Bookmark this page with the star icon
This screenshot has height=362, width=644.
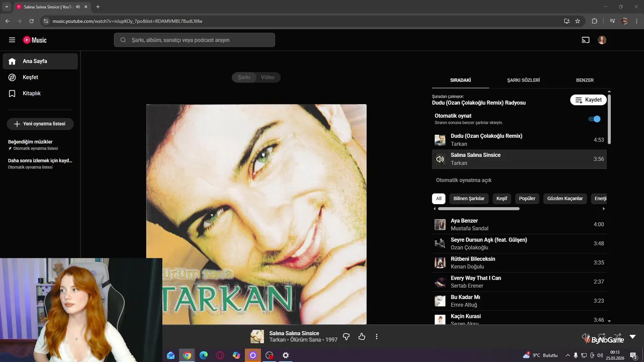click(578, 21)
